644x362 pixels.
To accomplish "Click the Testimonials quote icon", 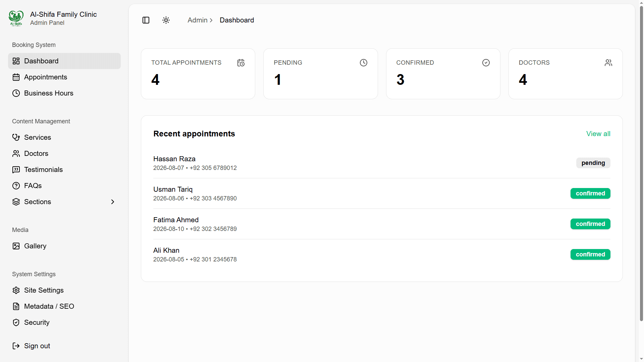I will tap(16, 170).
